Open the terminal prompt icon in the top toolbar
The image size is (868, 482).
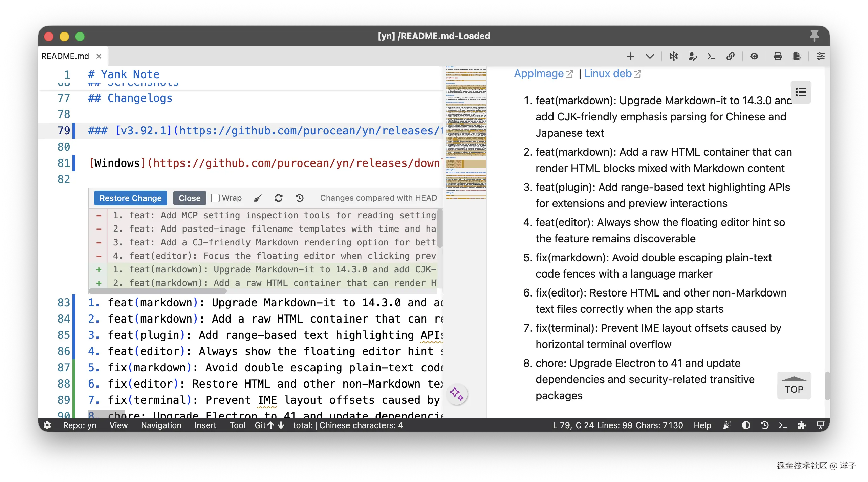(711, 56)
